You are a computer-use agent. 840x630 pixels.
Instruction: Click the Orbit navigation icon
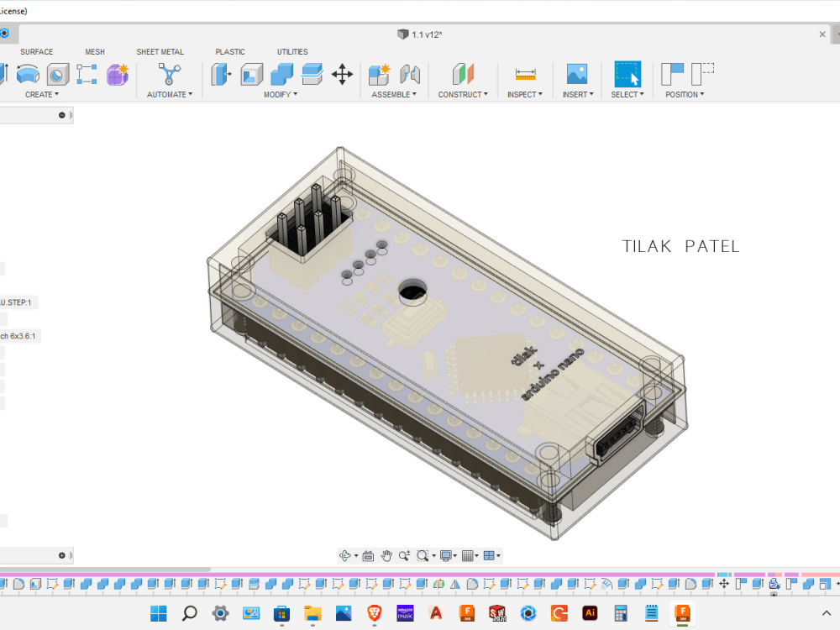coord(345,555)
